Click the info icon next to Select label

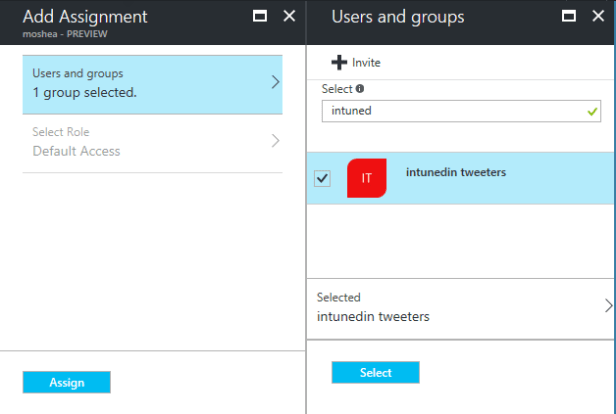click(360, 89)
